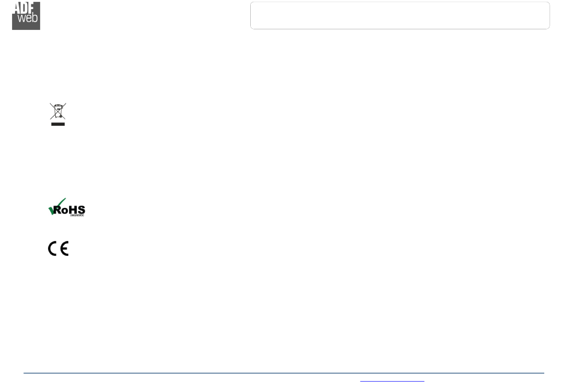The width and height of the screenshot is (570, 392).
Task: Click the blue horizontal footer line
Action: pos(284,373)
